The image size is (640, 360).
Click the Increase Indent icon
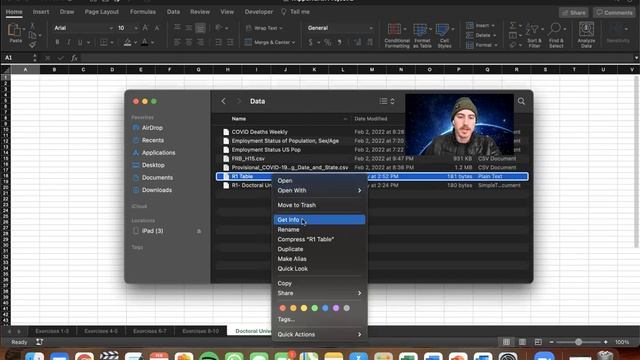230,42
